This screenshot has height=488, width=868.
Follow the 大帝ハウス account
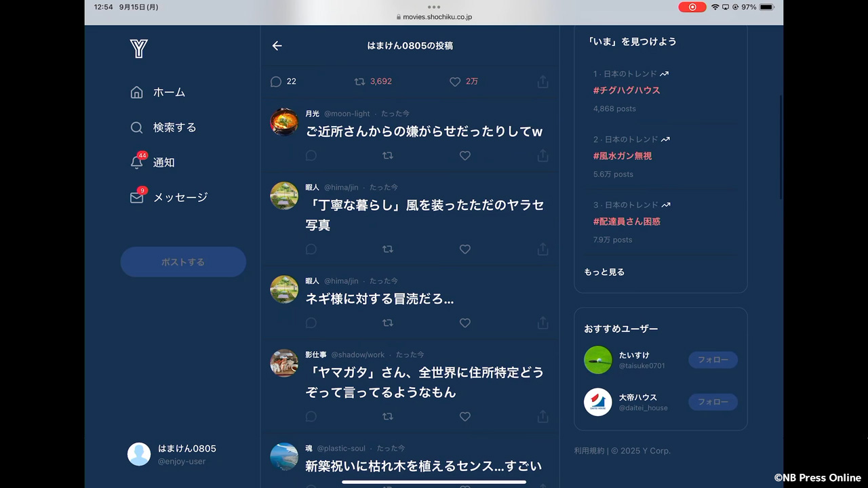pyautogui.click(x=713, y=402)
